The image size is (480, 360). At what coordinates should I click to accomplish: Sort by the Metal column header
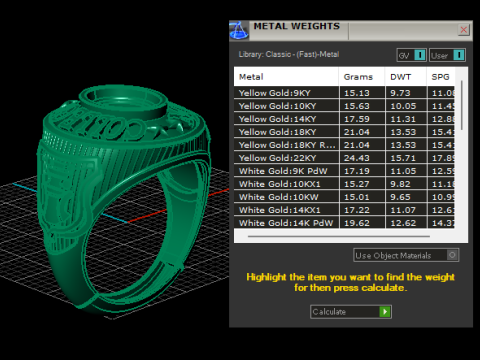click(x=286, y=77)
